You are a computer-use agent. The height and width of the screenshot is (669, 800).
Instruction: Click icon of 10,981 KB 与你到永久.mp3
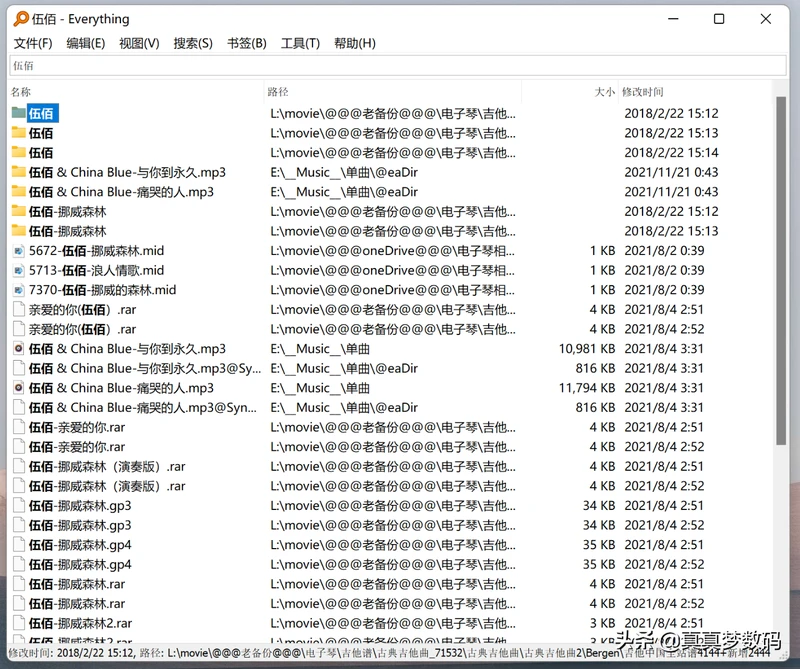pos(18,349)
